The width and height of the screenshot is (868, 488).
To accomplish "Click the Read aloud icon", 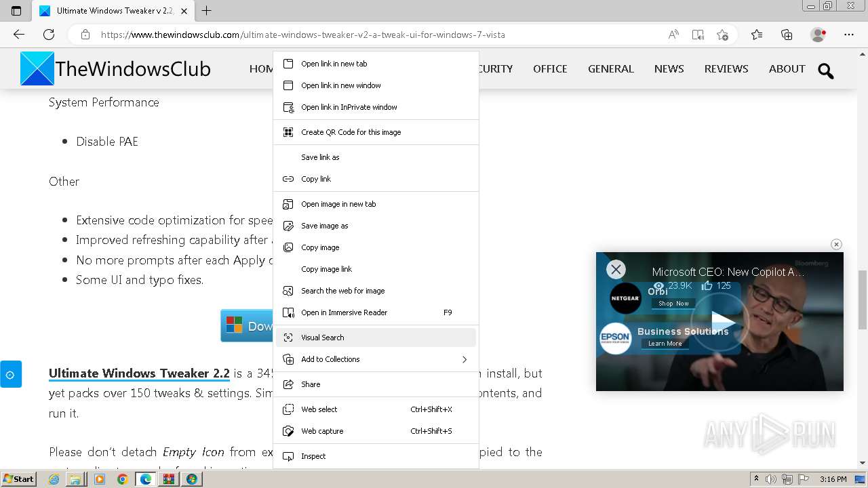I will pos(673,35).
